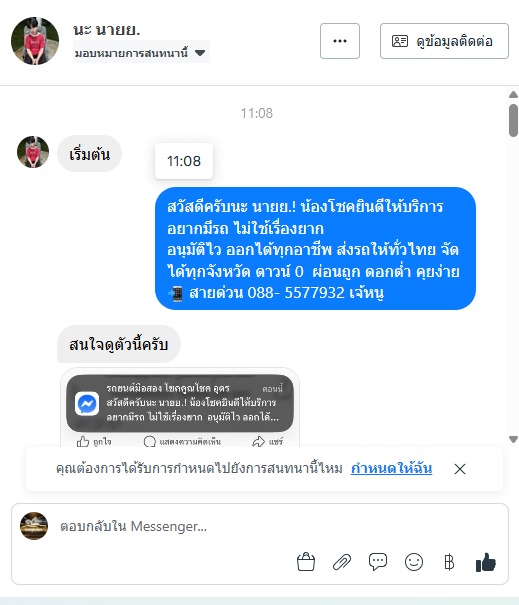Open the customer's profile picture in header
The image size is (519, 605).
35,41
